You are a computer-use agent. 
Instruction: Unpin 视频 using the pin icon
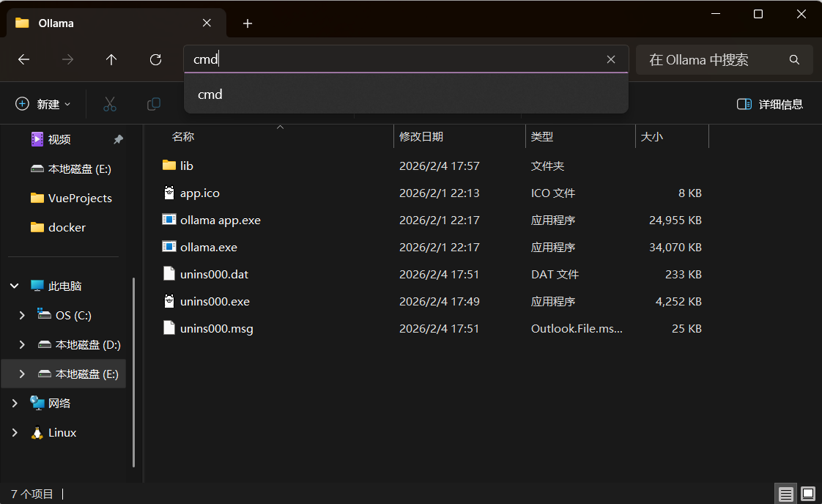pos(119,139)
